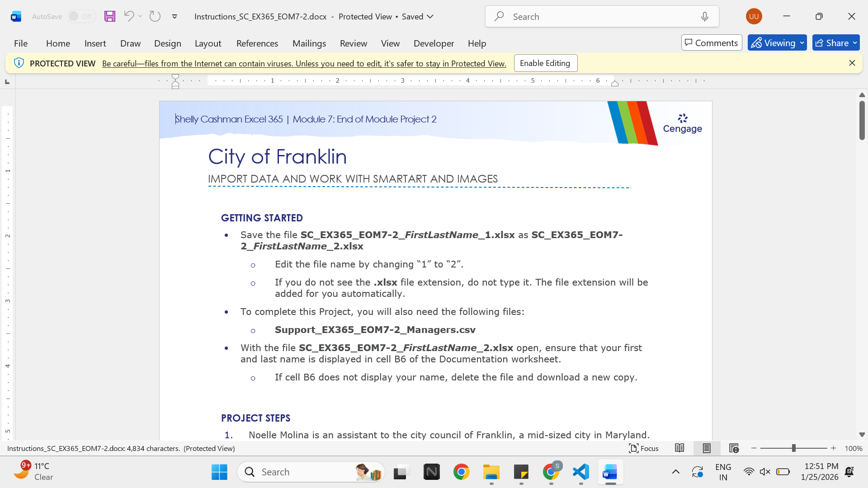Screen dimensions: 868x488
Task: Open Focus mode from status bar
Action: [644, 448]
